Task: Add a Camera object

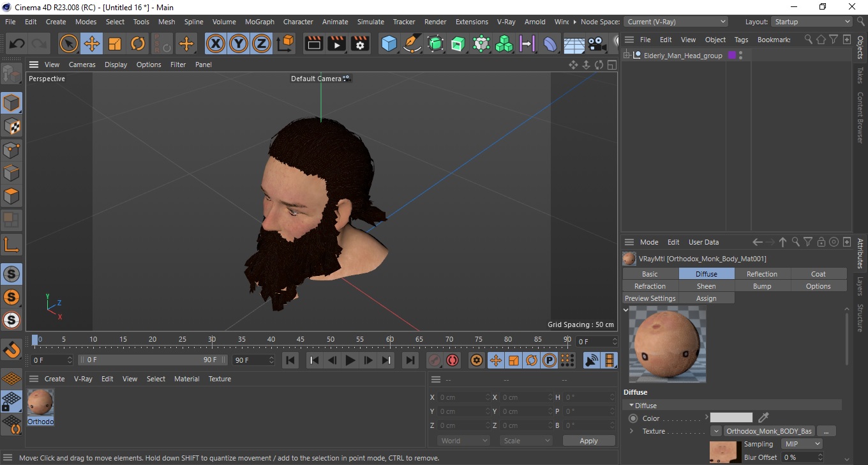Action: coord(597,44)
